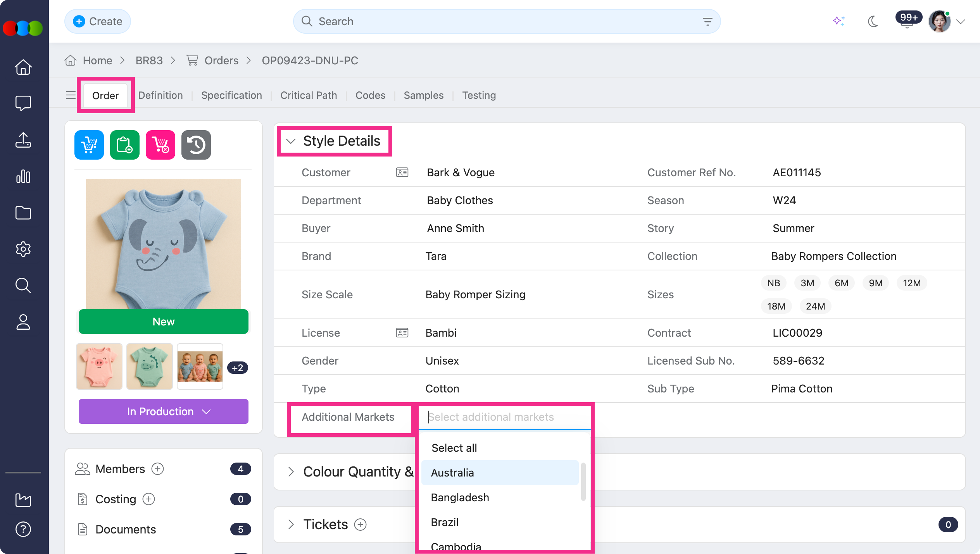Click the AI sparkle icon in header

point(839,21)
